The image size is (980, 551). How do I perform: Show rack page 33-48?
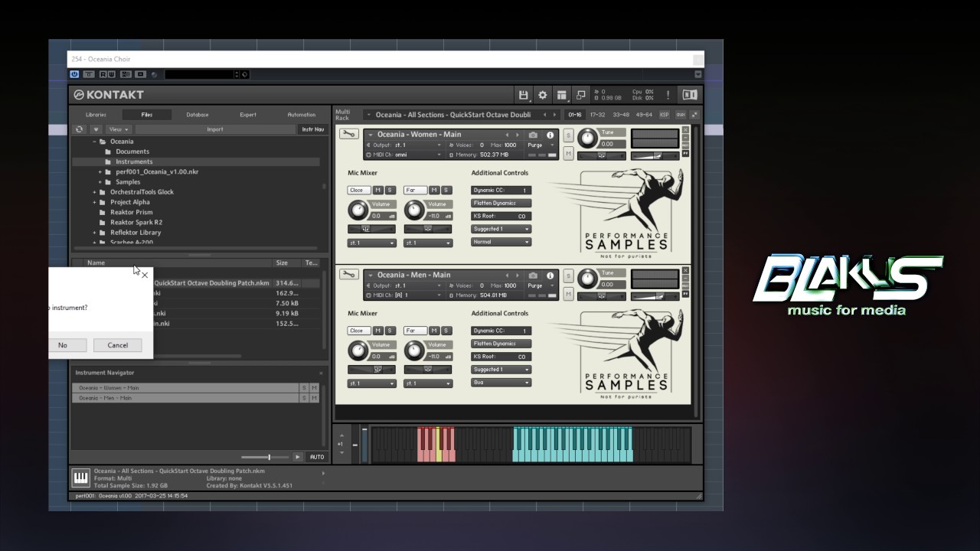point(621,115)
